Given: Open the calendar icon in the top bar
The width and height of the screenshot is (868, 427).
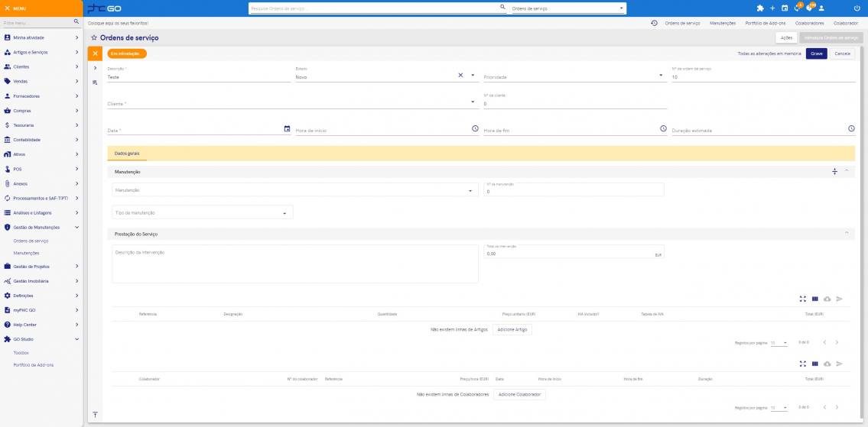Looking at the screenshot, I should click(785, 8).
